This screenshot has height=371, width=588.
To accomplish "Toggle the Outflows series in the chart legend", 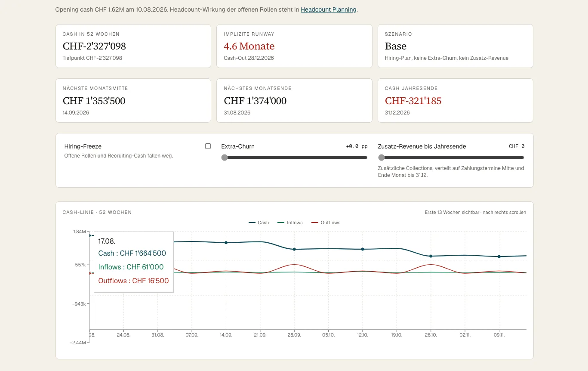I will coord(326,223).
